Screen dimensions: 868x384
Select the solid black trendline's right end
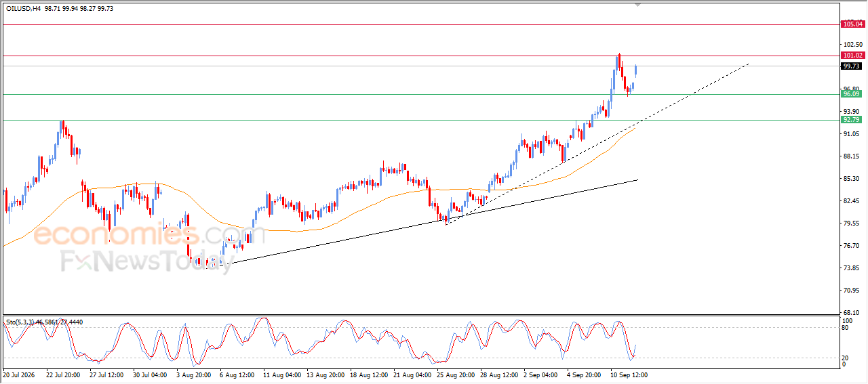click(x=637, y=179)
